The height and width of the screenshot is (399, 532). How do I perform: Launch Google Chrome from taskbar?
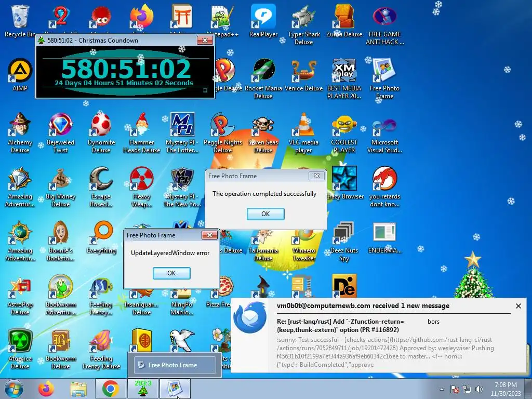pyautogui.click(x=110, y=389)
